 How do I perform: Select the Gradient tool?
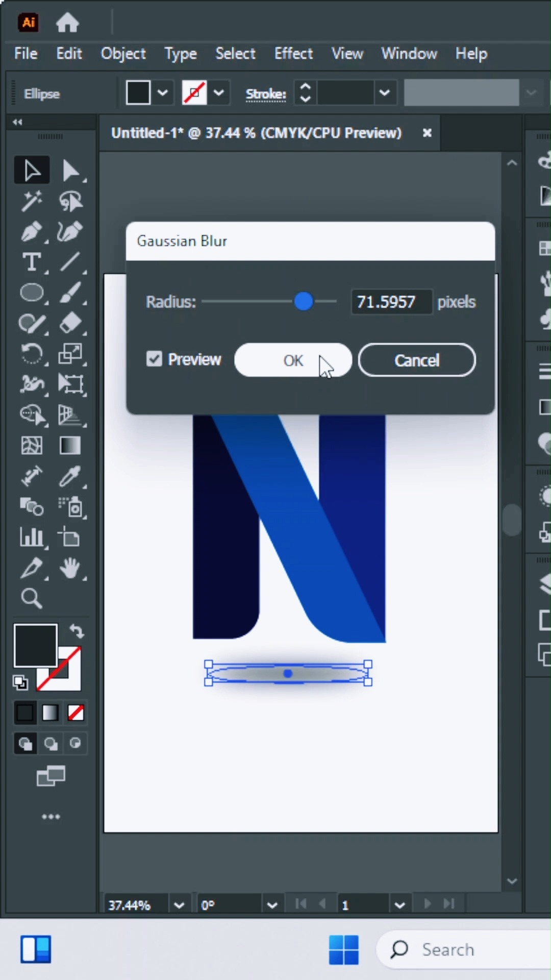70,446
